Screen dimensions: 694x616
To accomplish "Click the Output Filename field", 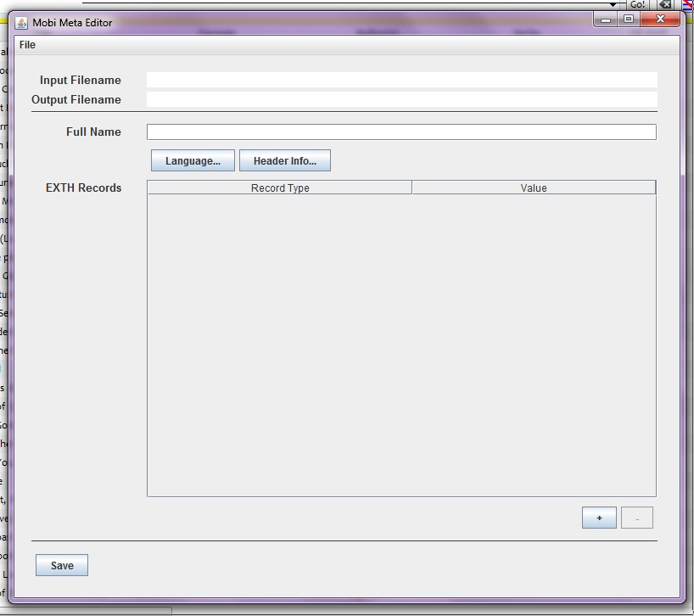I will [x=401, y=99].
